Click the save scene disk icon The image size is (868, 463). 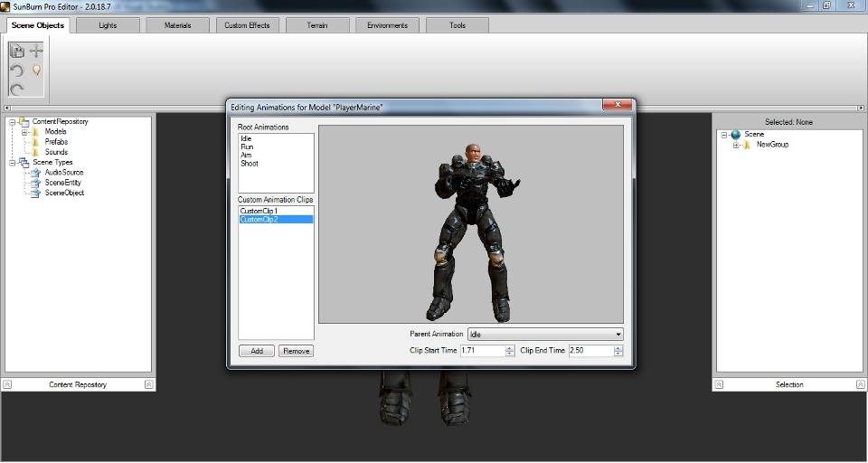(16, 52)
